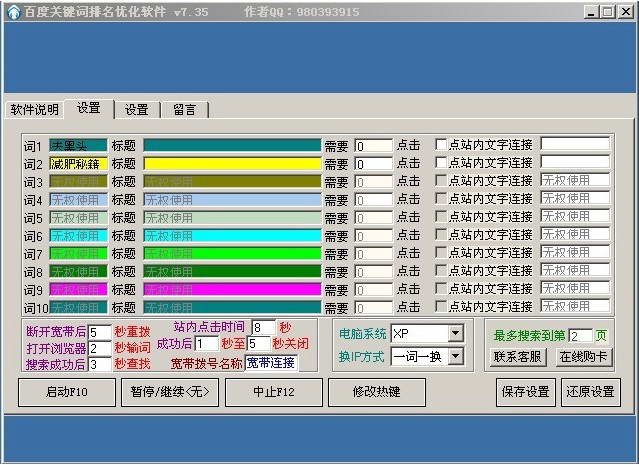This screenshot has height=465, width=639.
Task: Click the 秒至 maximum seconds field
Action: (x=259, y=344)
